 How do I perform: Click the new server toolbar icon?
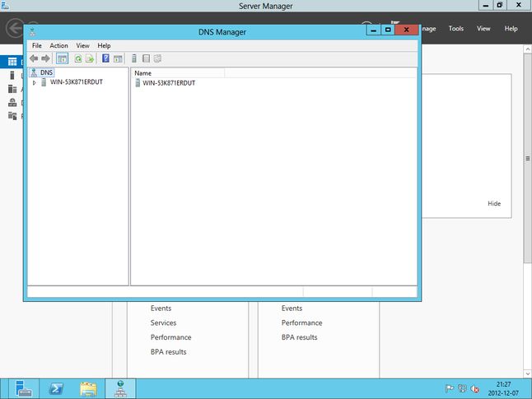(x=134, y=58)
